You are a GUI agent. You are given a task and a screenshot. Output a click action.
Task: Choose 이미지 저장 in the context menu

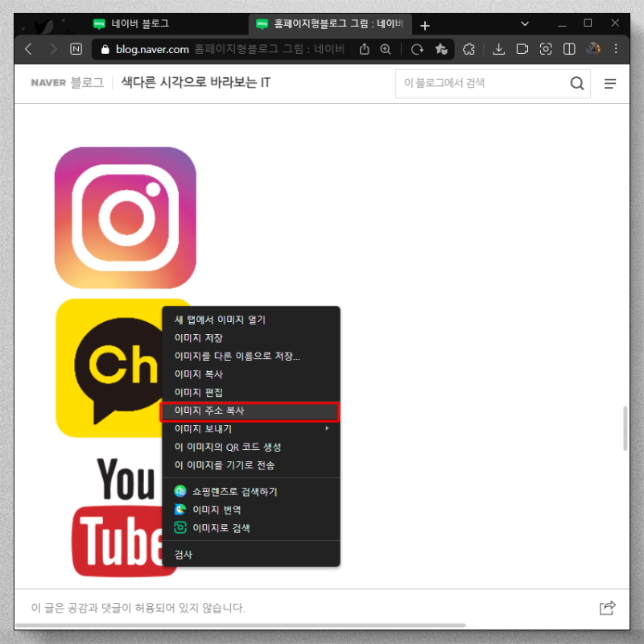(251, 337)
